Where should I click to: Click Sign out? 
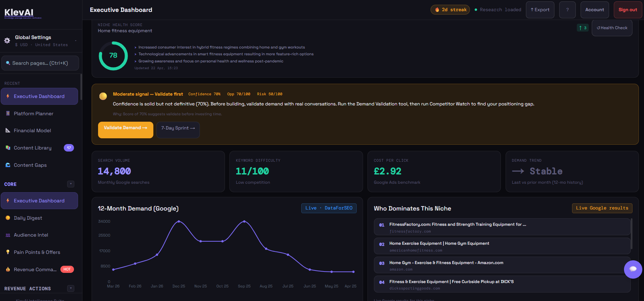pyautogui.click(x=628, y=10)
